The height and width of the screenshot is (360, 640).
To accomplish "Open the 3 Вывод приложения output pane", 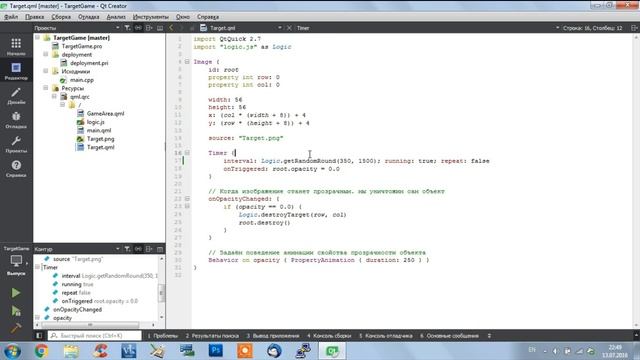I will tap(273, 336).
